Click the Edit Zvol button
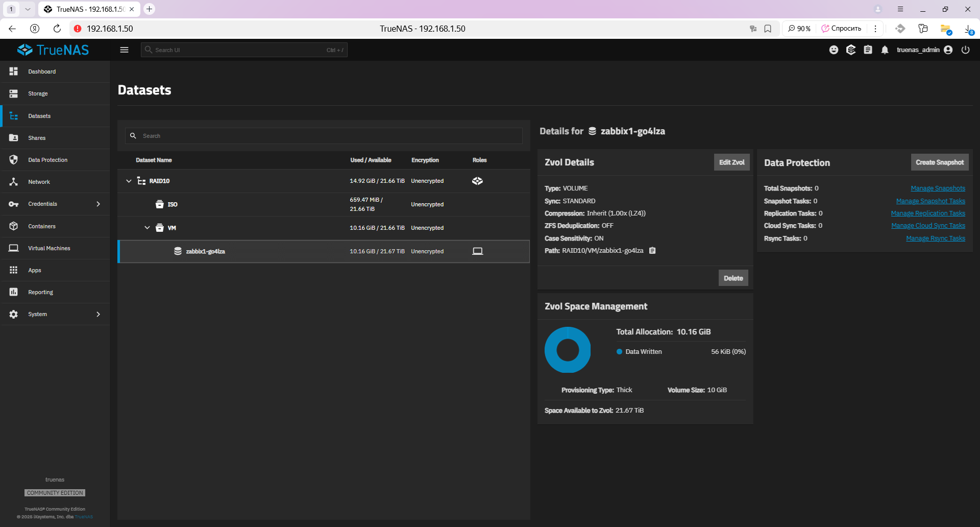Screen dimensions: 980x527 (731, 162)
